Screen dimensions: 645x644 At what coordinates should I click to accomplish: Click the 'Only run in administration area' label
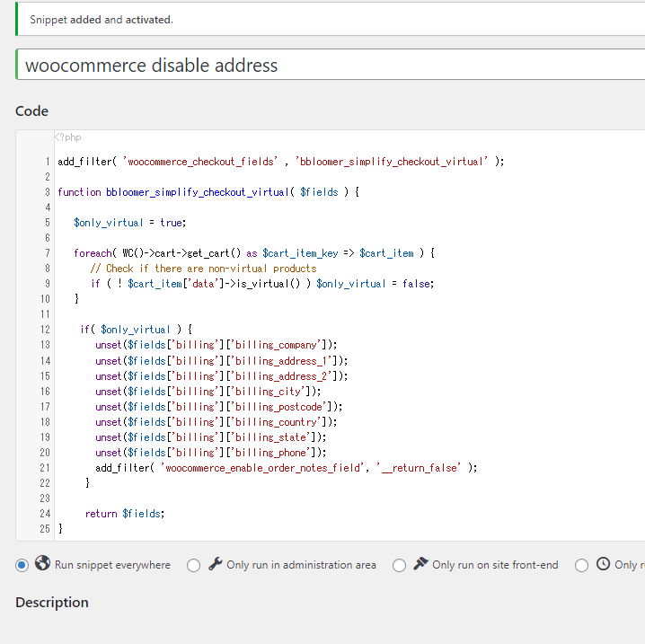301,565
